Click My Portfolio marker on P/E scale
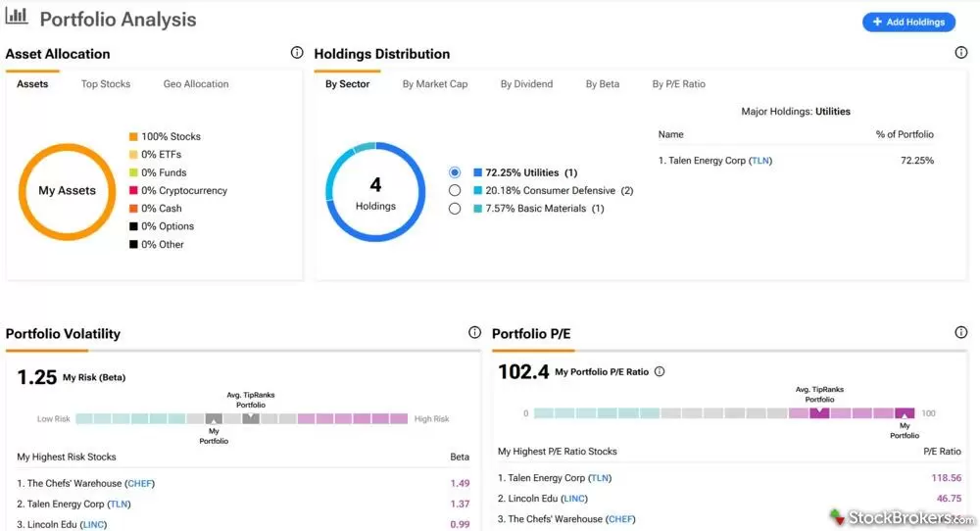Viewport: 980px width, 531px height. (x=905, y=412)
